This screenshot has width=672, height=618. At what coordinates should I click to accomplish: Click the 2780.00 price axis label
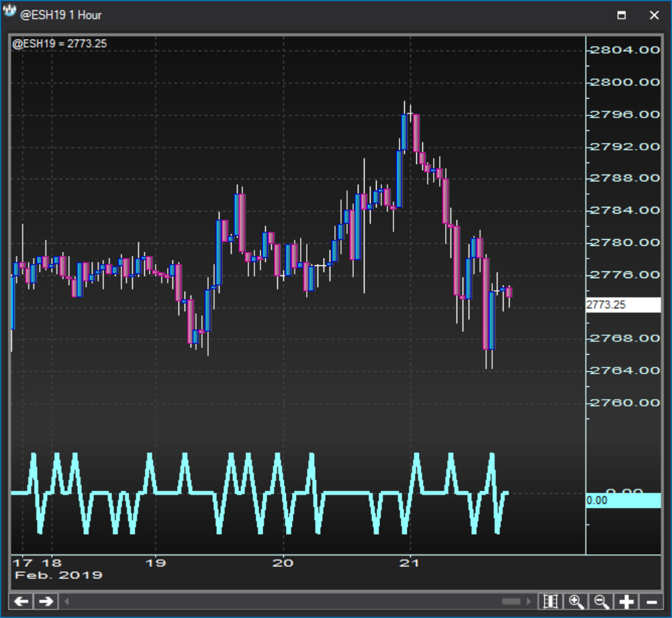tap(625, 242)
